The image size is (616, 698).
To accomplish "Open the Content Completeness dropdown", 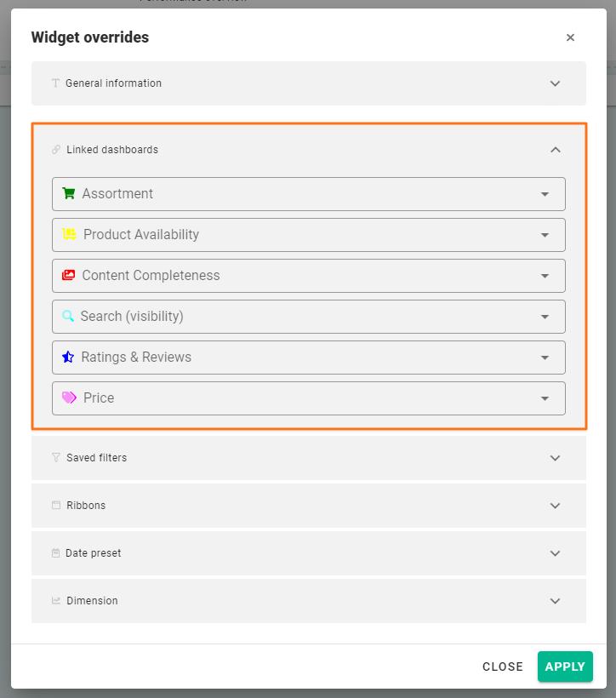I will [545, 276].
